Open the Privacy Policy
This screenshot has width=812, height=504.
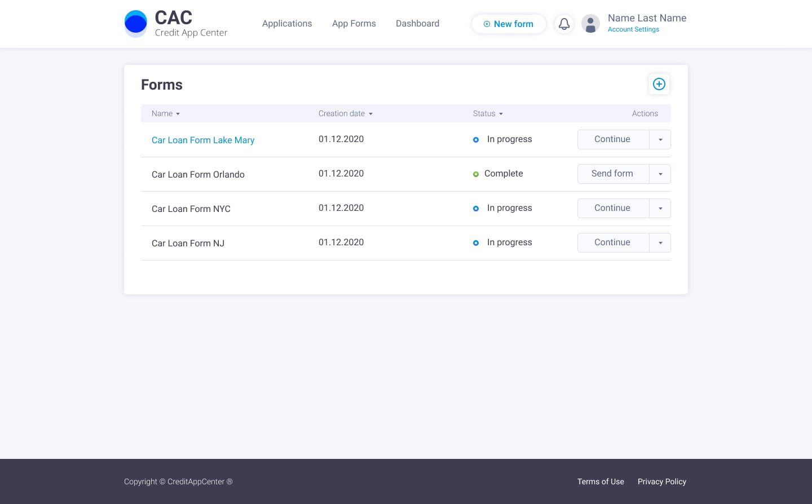pos(662,481)
